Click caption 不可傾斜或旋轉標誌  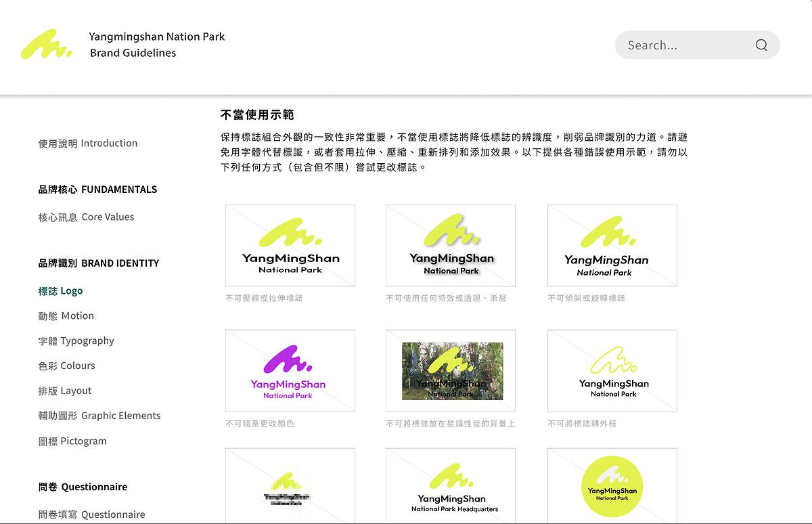[586, 298]
